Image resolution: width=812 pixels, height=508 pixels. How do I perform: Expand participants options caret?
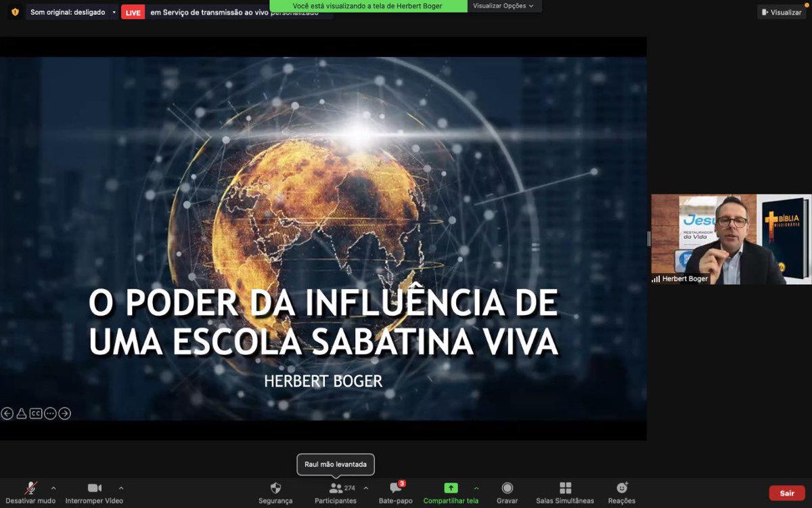[366, 488]
